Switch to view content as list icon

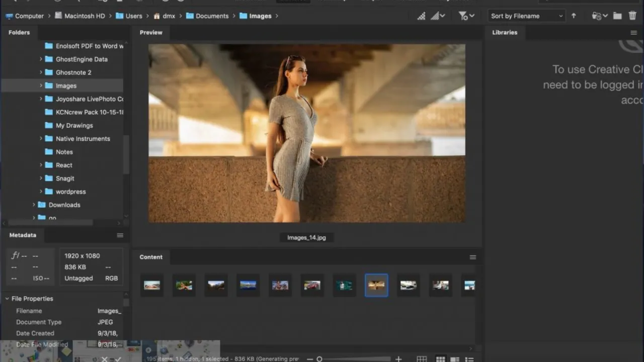pos(469,359)
